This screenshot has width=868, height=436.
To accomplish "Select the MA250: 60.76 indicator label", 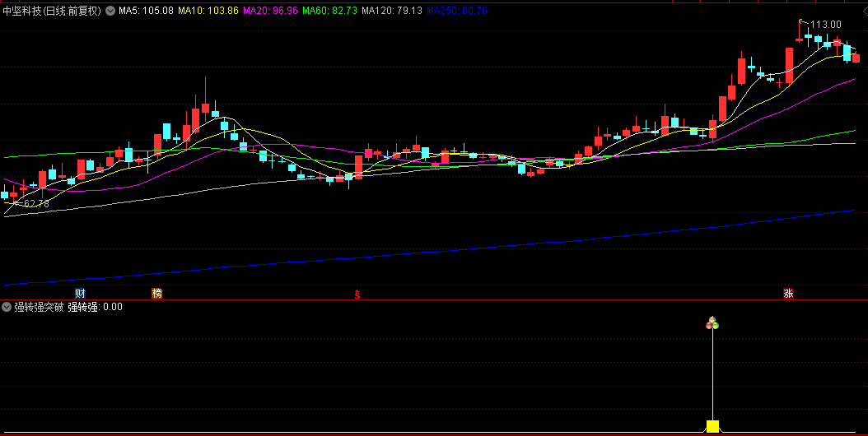I will coord(457,11).
